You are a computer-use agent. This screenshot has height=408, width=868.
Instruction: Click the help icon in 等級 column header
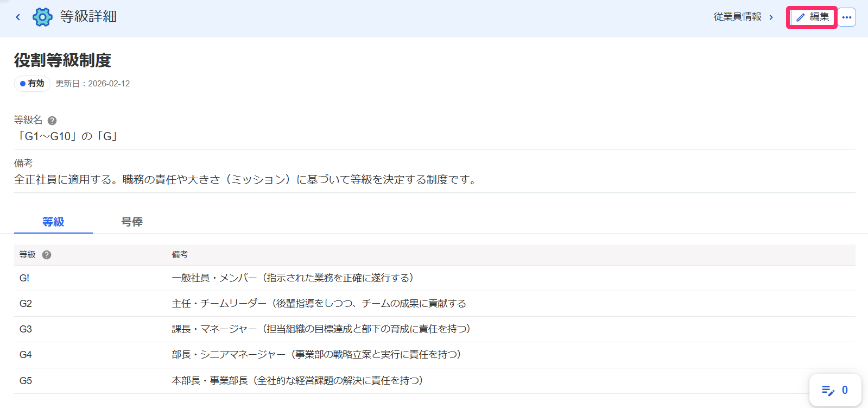(47, 255)
